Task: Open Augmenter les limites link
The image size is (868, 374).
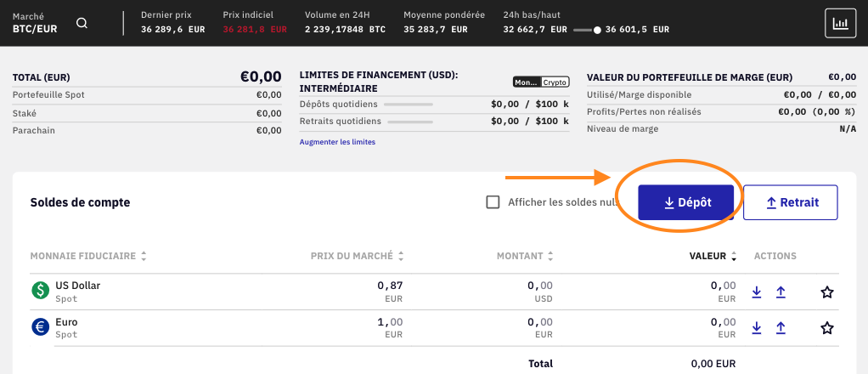Action: pyautogui.click(x=337, y=142)
